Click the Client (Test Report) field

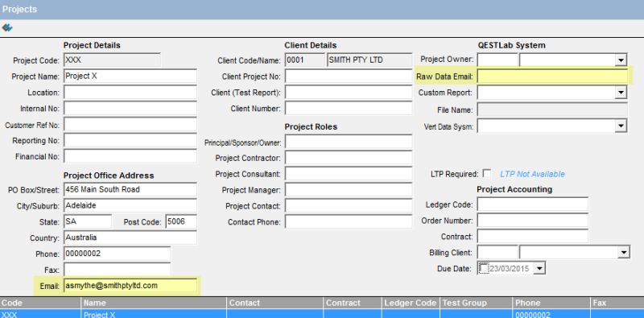349,93
